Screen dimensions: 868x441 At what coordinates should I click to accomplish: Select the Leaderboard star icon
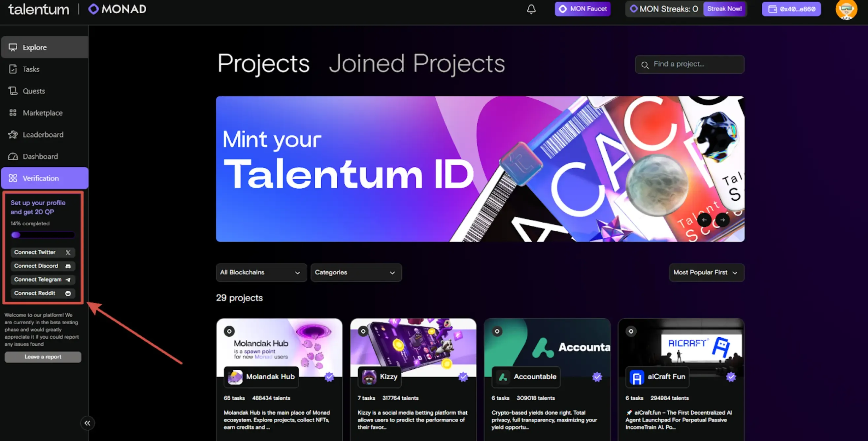[13, 134]
